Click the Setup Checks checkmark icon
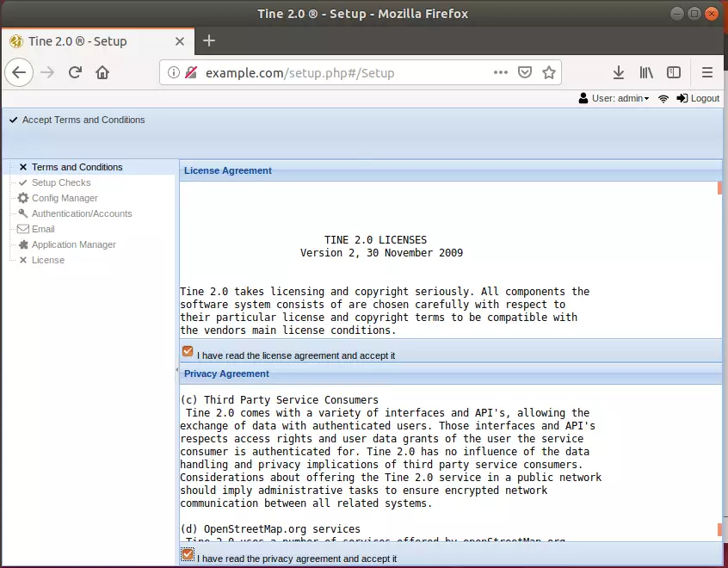This screenshot has width=728, height=568. (22, 182)
